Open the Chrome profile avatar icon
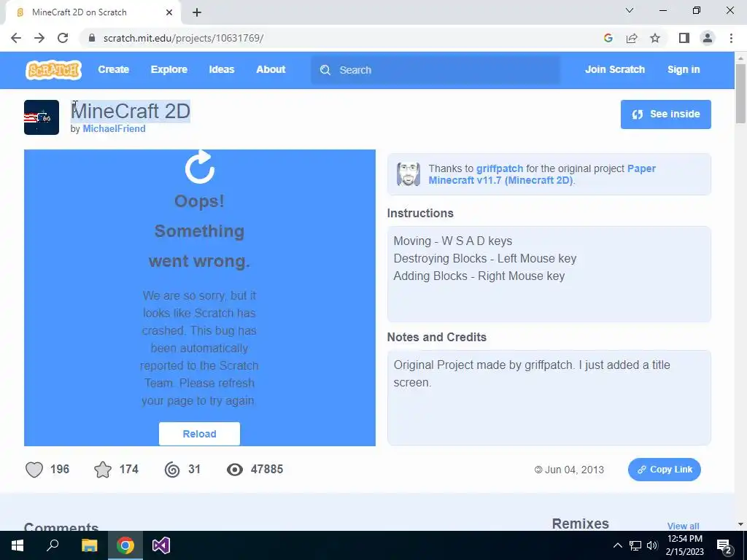747x560 pixels. 708,38
